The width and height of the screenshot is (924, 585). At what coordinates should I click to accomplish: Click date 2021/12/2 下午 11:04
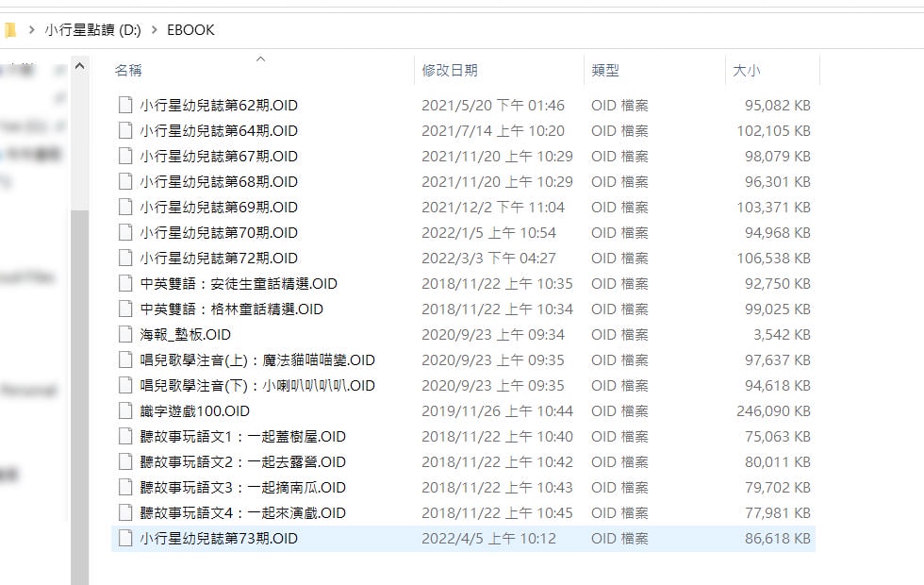492,207
